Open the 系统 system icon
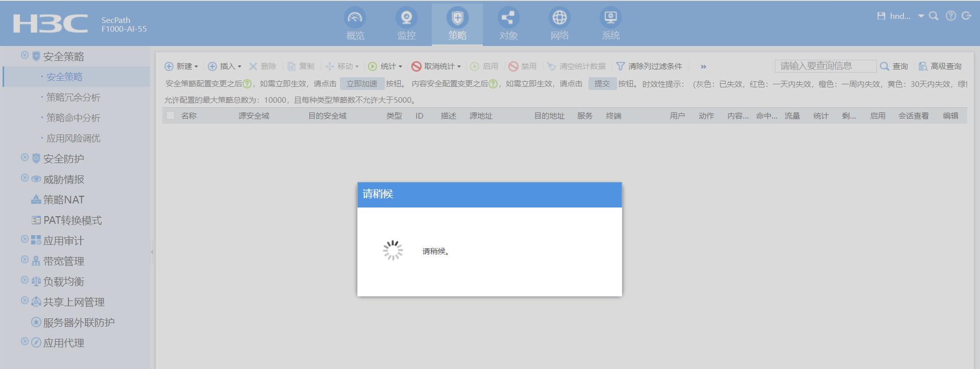980x369 pixels. click(610, 18)
